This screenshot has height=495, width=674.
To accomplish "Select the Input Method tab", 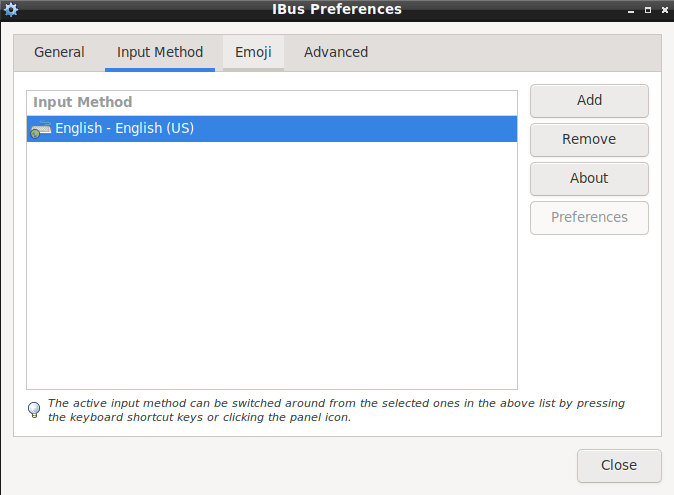I will pyautogui.click(x=160, y=52).
